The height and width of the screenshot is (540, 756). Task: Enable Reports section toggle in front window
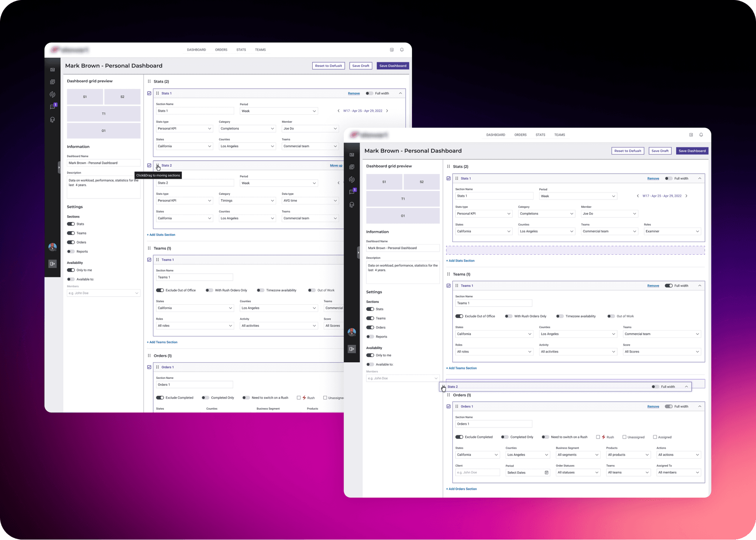[370, 337]
